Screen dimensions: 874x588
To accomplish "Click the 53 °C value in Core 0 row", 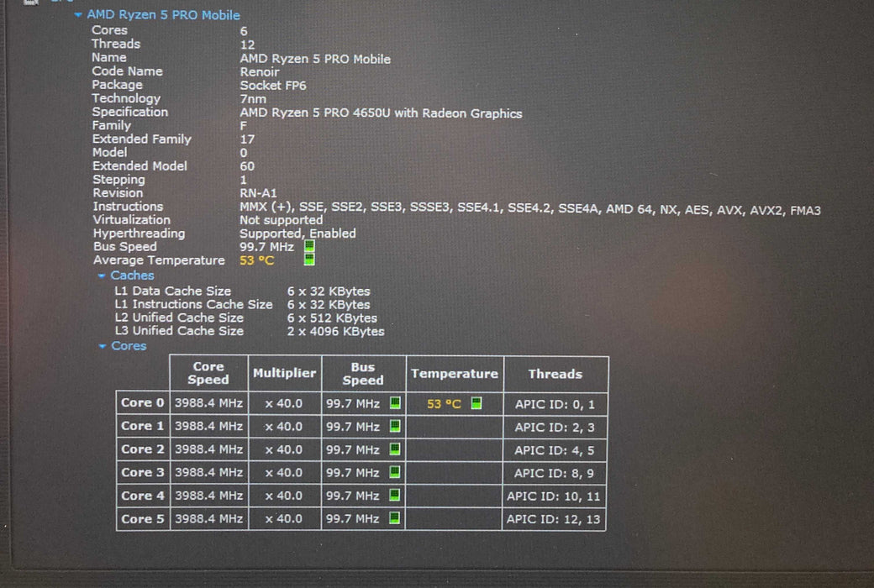I will [445, 403].
